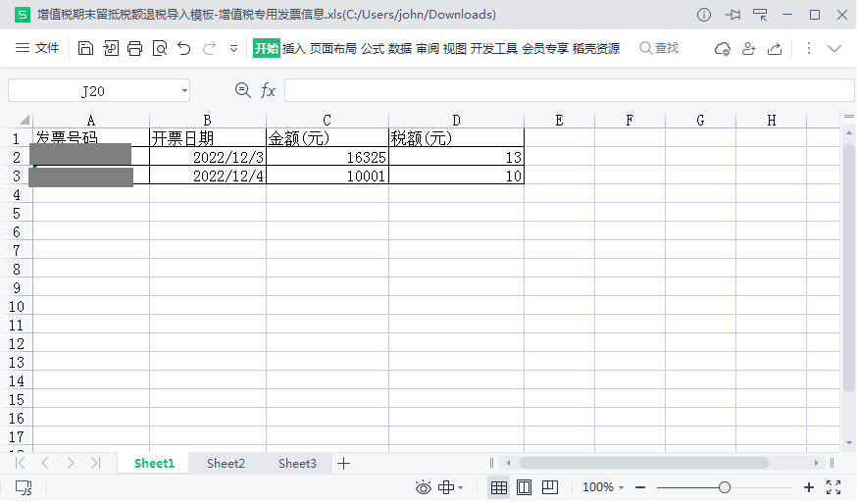Click the zoom slider handle

pos(725,487)
